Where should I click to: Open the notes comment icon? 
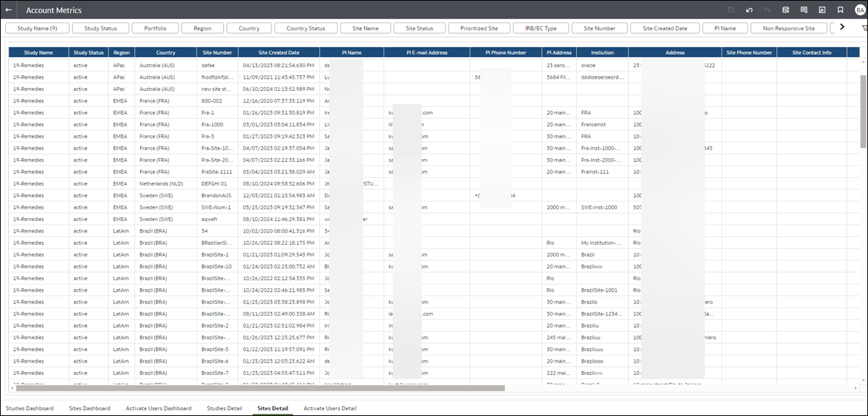pos(804,10)
